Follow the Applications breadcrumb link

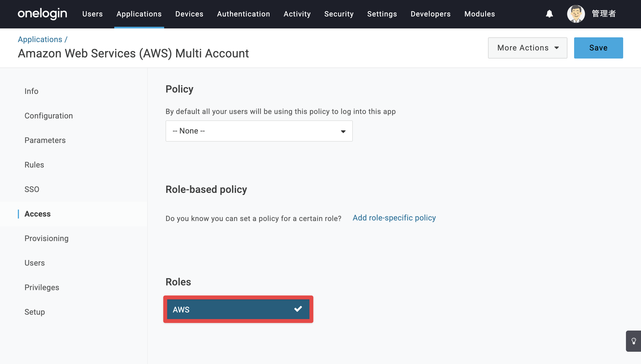(40, 39)
